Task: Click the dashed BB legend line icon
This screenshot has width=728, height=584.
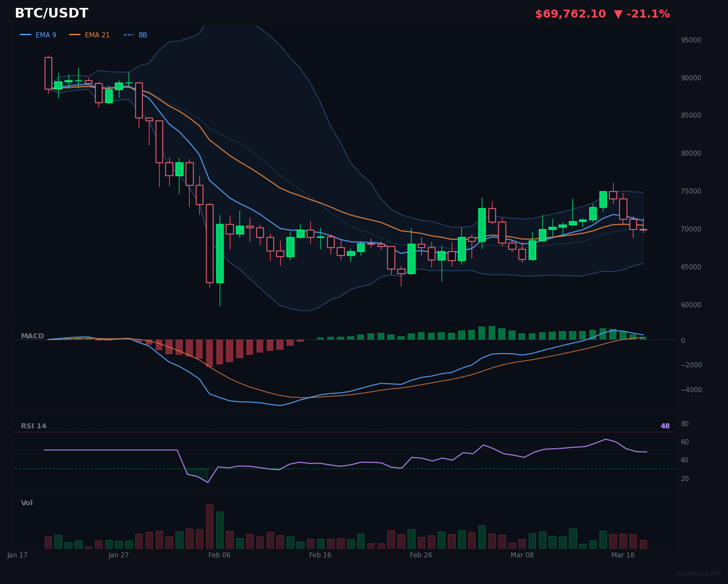Action: click(x=129, y=35)
